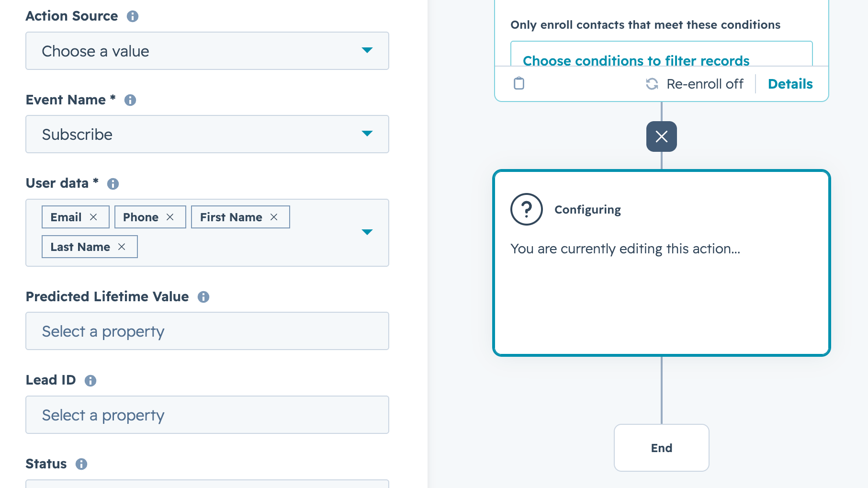The height and width of the screenshot is (488, 868).
Task: Open Lead ID property selector
Action: pyautogui.click(x=207, y=415)
